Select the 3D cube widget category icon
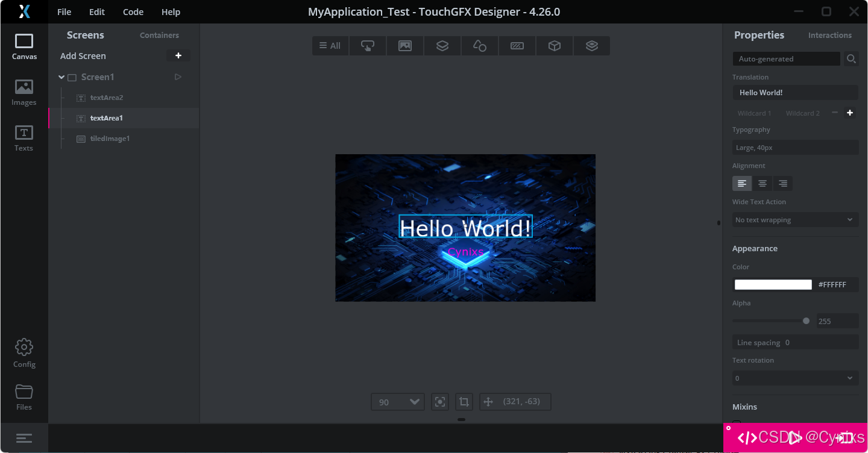This screenshot has height=453, width=868. click(555, 46)
